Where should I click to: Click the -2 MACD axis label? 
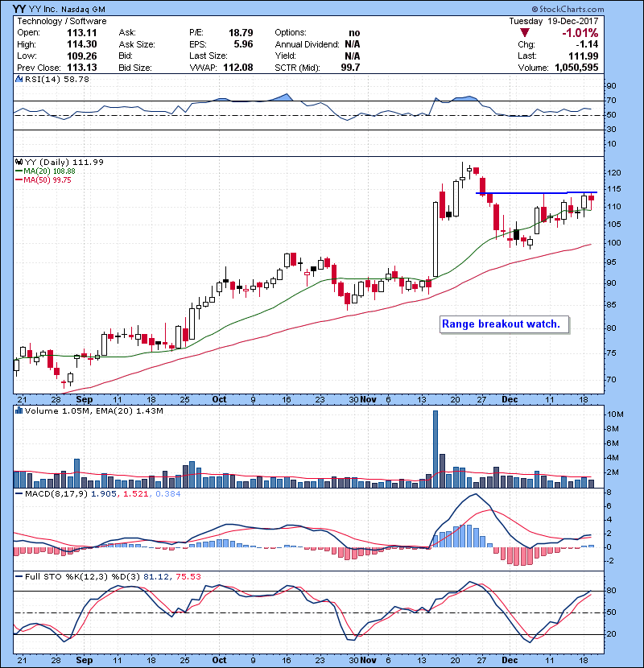[610, 561]
